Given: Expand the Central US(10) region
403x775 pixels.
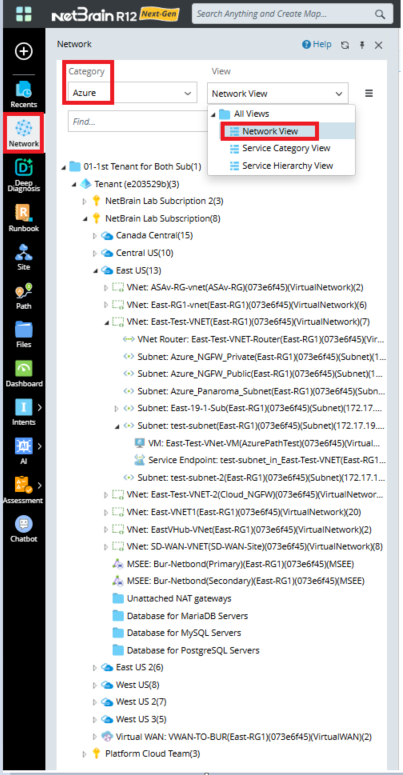Looking at the screenshot, I should [95, 253].
